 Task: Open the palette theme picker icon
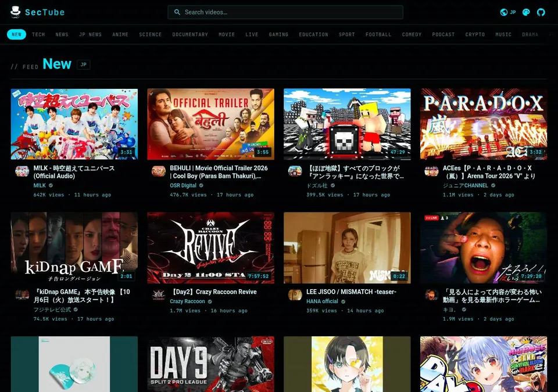click(x=526, y=12)
